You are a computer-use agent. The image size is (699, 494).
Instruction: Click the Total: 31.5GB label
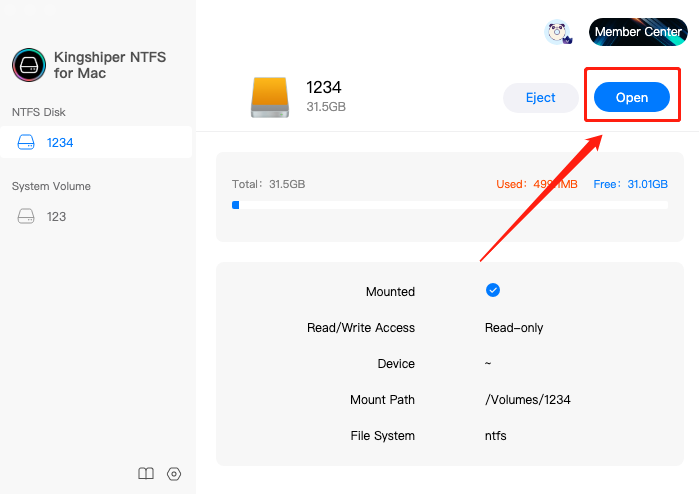point(268,184)
